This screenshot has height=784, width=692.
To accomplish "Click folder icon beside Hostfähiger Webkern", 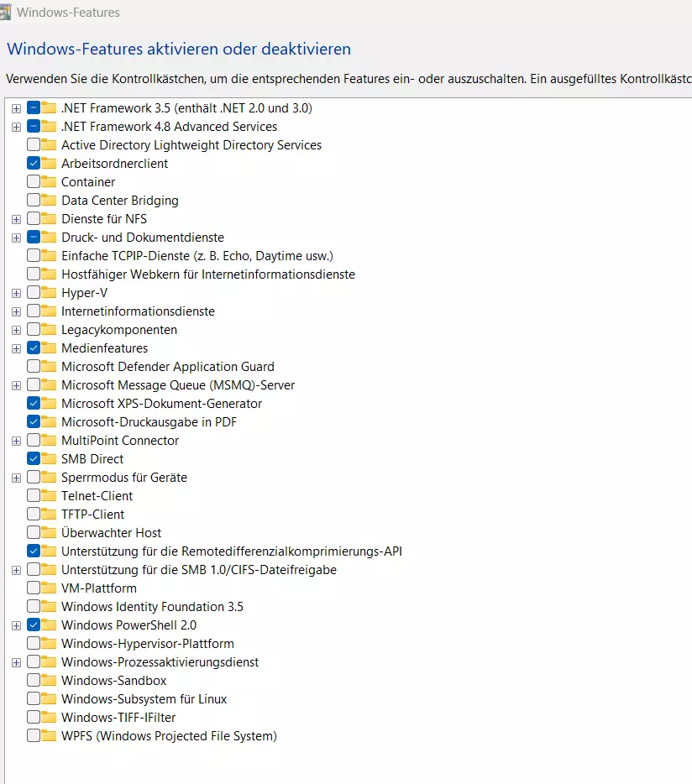I will (x=49, y=274).
